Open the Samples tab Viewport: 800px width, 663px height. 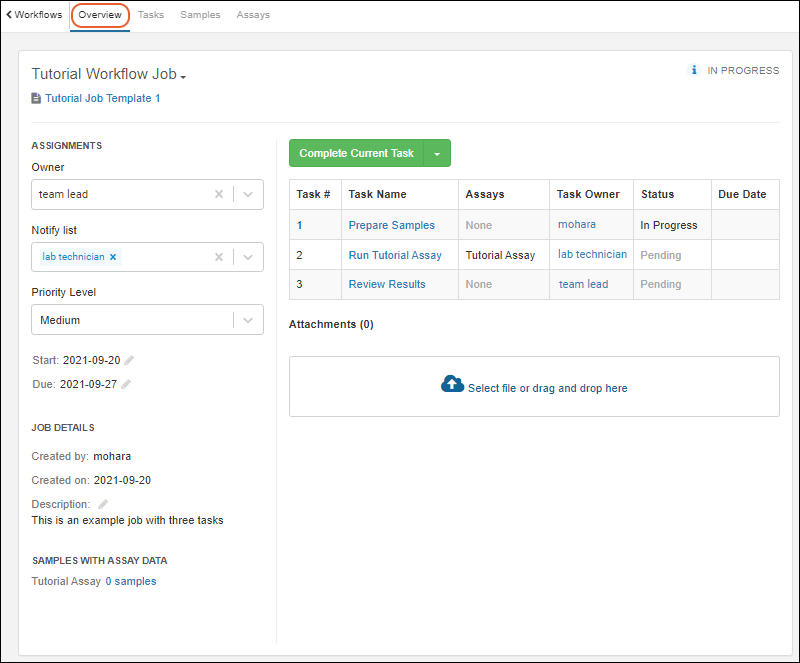tap(200, 15)
